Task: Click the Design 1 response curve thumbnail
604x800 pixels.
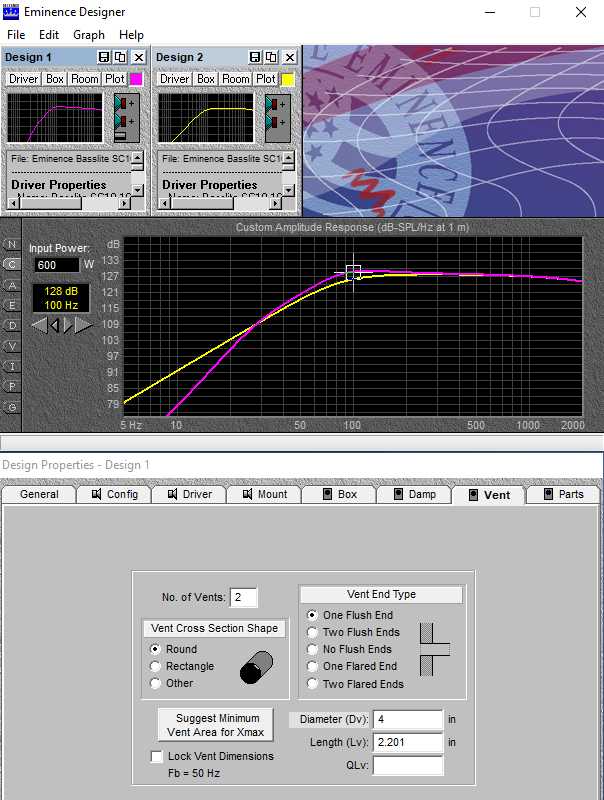Action: pos(55,118)
